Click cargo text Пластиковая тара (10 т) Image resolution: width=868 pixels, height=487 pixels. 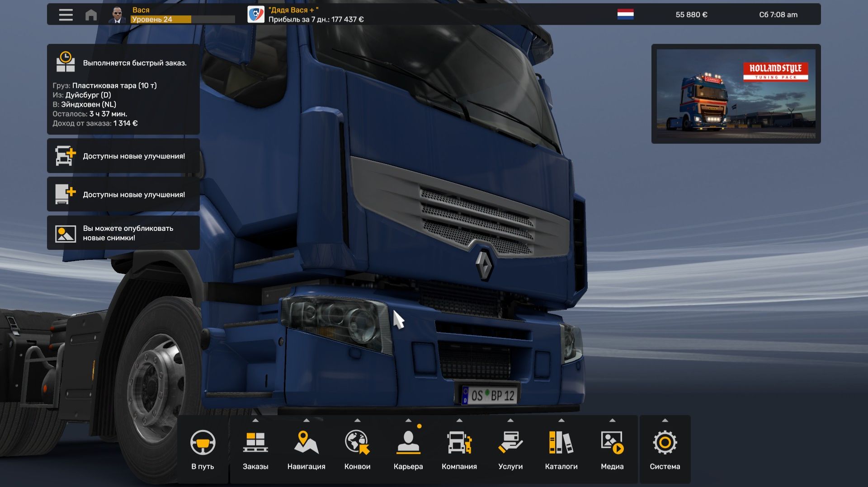click(114, 85)
